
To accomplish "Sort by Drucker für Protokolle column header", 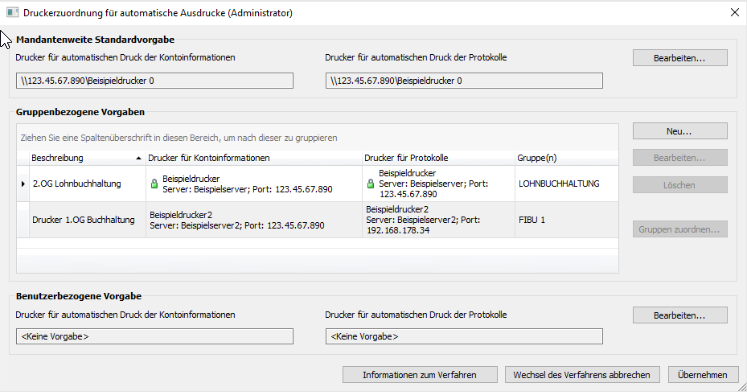I will [x=438, y=158].
